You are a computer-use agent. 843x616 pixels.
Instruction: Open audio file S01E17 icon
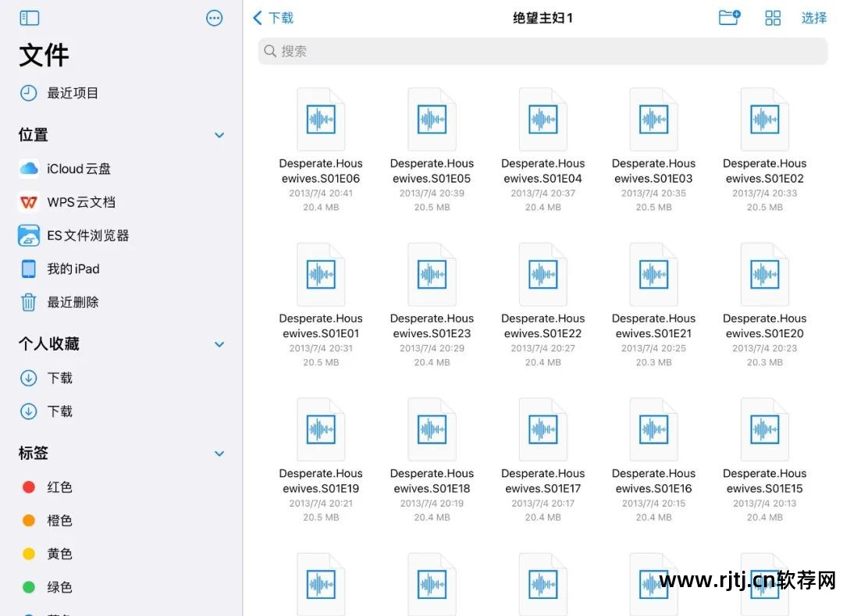[x=543, y=429]
